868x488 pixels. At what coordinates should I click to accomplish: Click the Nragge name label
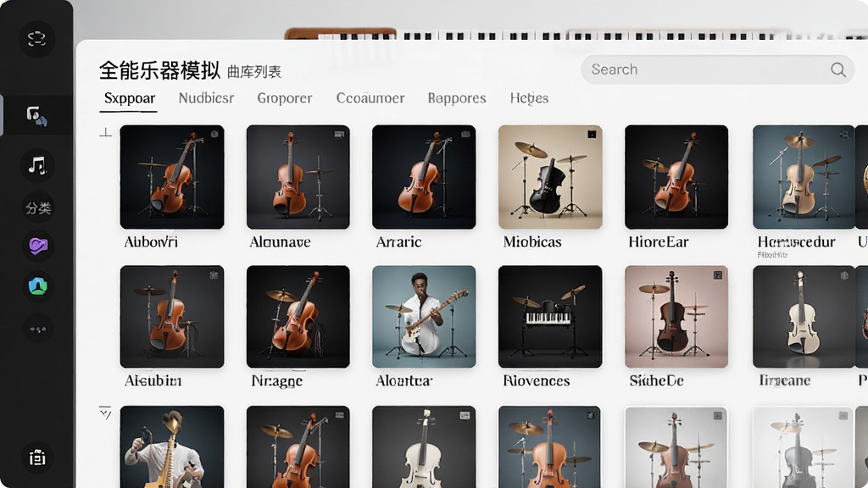coord(277,381)
